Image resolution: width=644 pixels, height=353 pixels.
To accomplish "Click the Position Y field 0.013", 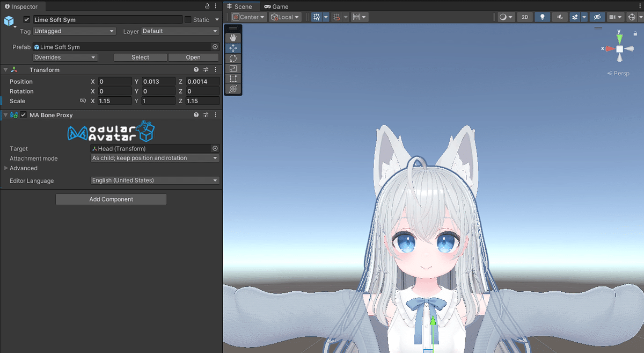I will [x=158, y=82].
